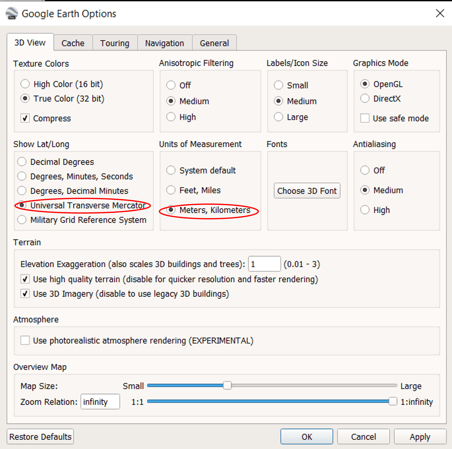452x449 pixels.
Task: Select Universal Transverse Mercator option
Action: tap(22, 205)
